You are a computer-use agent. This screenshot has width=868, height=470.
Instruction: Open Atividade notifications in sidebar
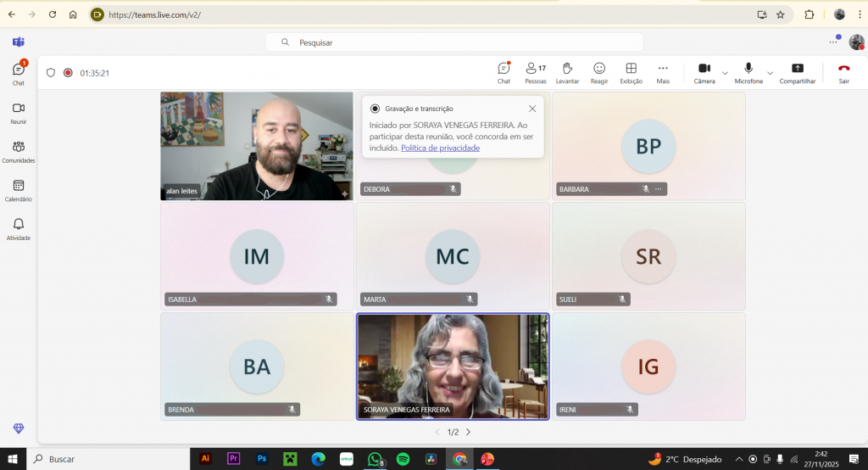coord(19,228)
